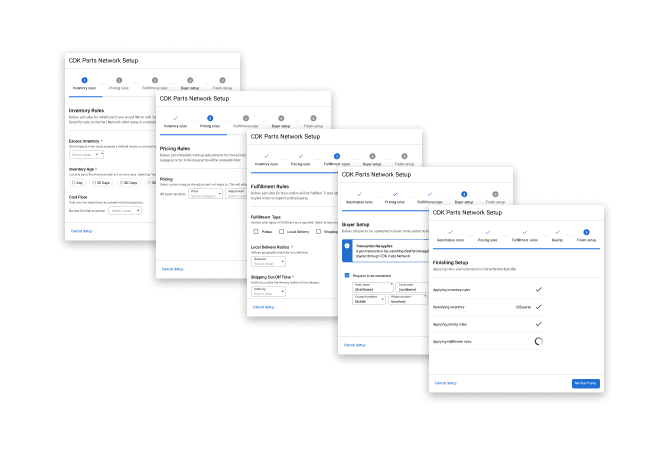The height and width of the screenshot is (450, 670).
Task: Uncheck the Request to be contacted checkbox
Action: coord(347,276)
